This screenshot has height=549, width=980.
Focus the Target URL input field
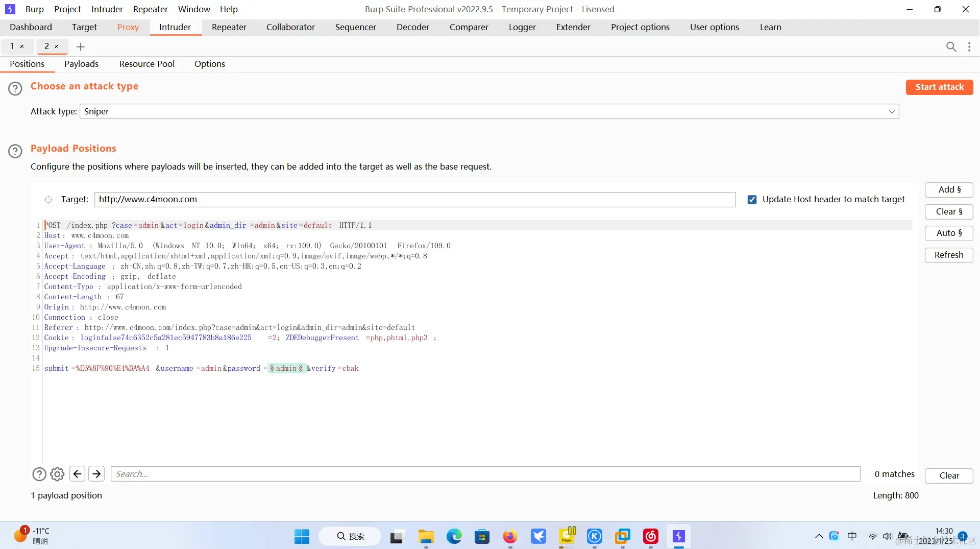[x=415, y=200]
